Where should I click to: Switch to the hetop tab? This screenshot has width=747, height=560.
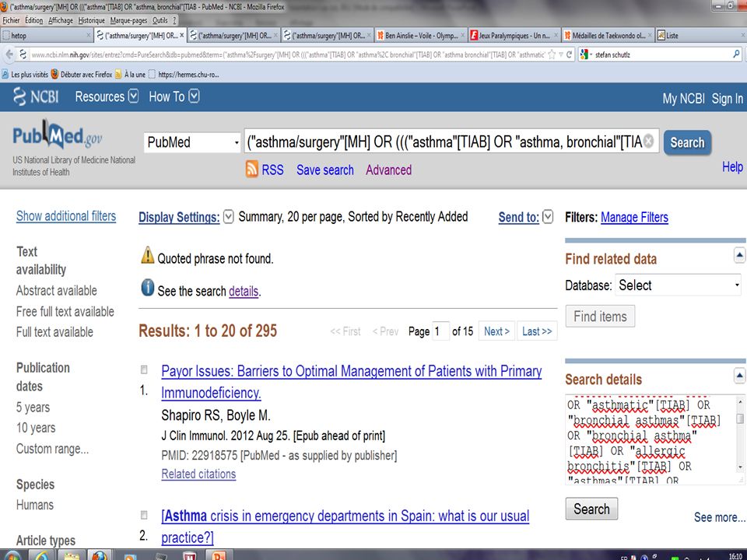coord(46,35)
